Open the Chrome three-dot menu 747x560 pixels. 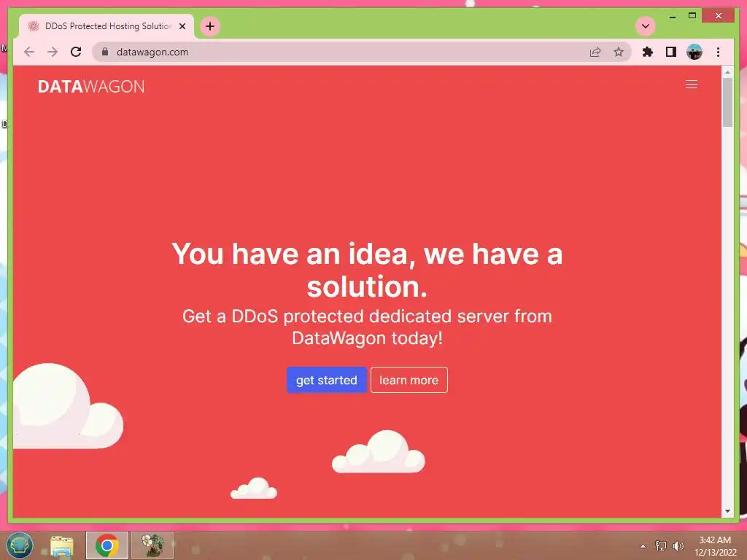[718, 52]
